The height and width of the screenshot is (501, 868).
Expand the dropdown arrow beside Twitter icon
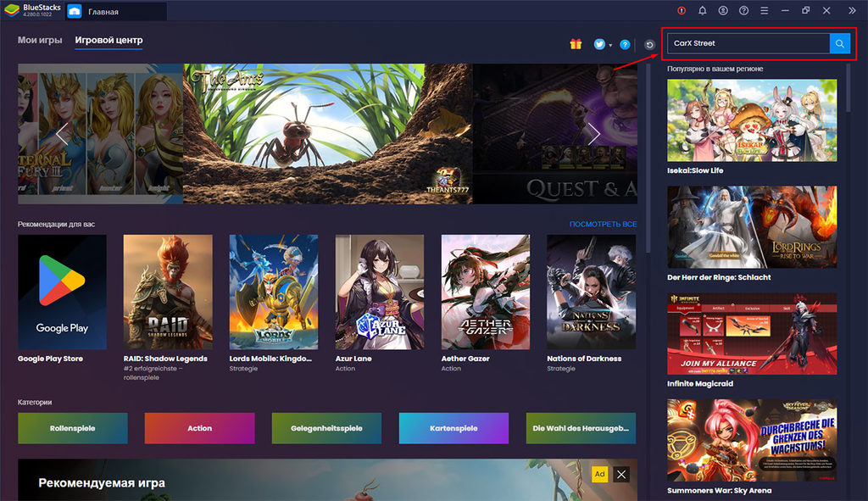click(x=610, y=46)
